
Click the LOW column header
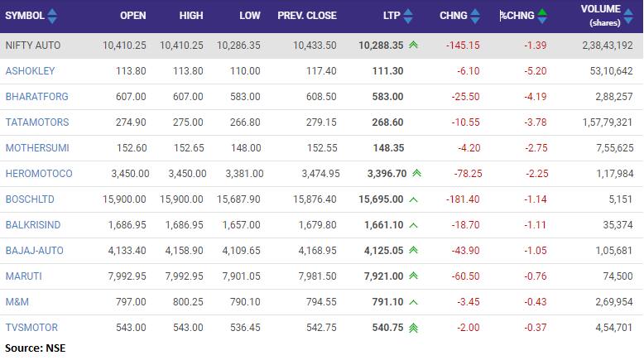click(x=250, y=16)
